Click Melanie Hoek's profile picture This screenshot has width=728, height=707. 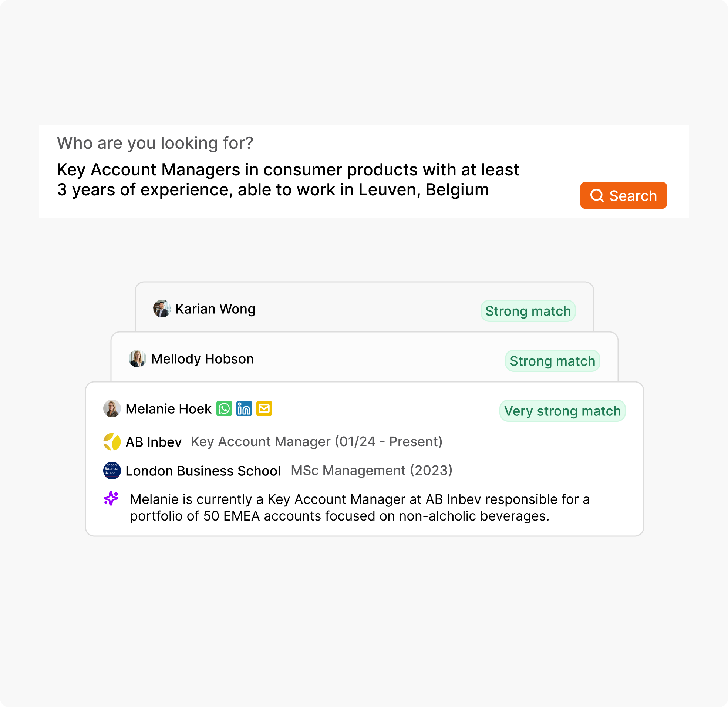tap(112, 409)
